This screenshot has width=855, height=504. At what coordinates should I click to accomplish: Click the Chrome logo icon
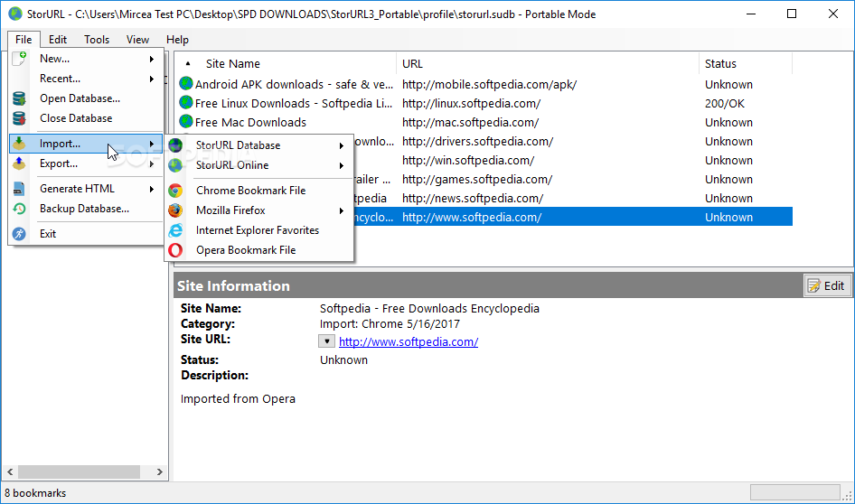pyautogui.click(x=175, y=191)
